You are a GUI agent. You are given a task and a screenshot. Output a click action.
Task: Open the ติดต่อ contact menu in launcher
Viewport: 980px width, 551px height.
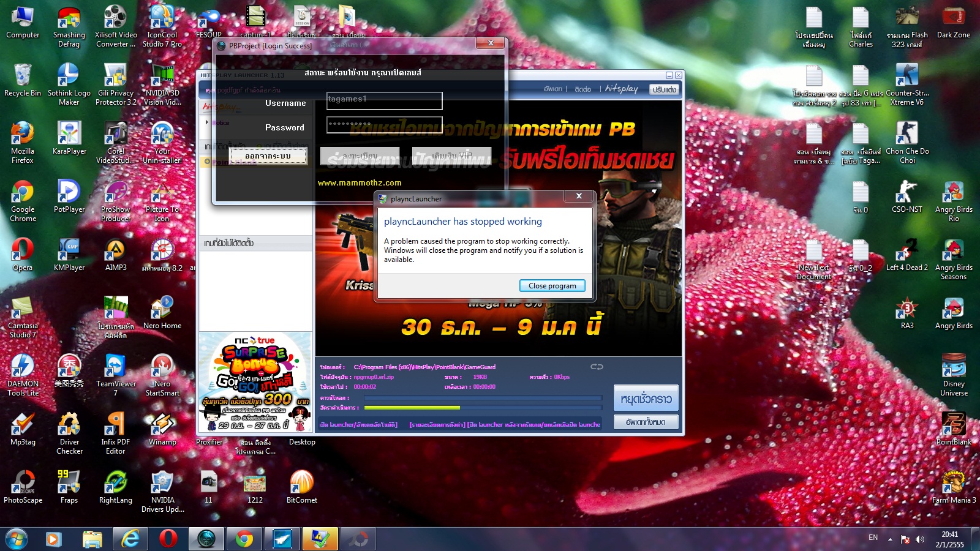[x=583, y=89]
